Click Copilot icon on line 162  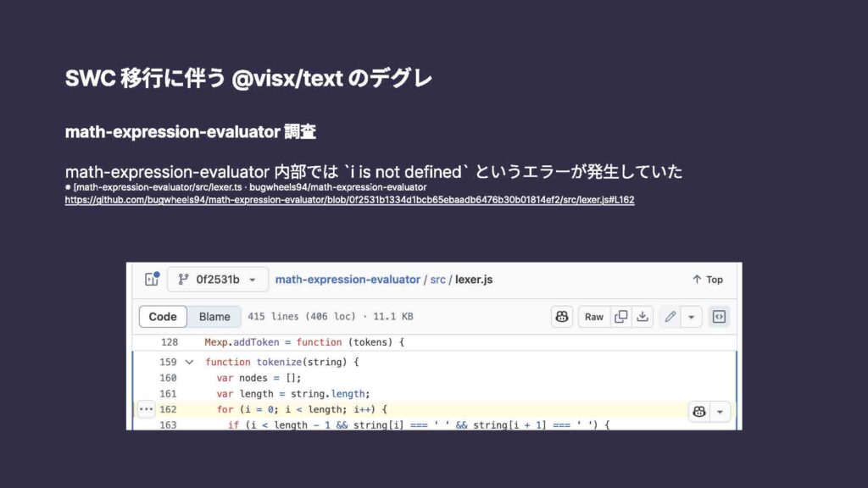point(699,411)
